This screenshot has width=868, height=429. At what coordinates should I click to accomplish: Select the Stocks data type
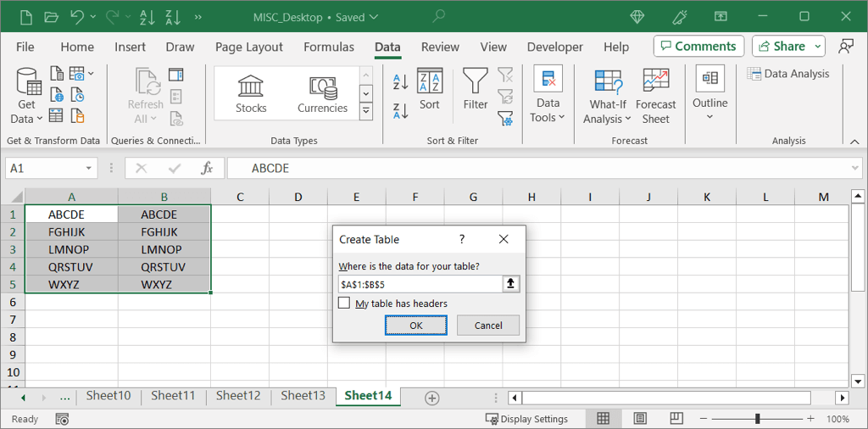[x=251, y=93]
